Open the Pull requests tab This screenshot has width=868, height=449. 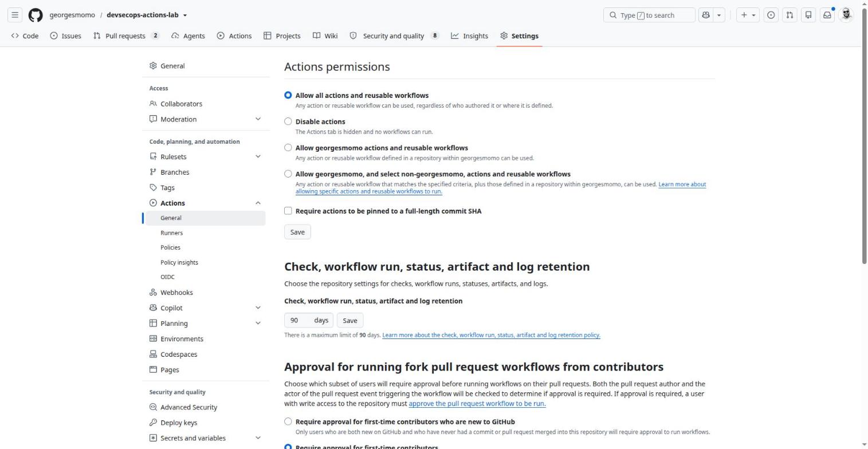coord(126,36)
